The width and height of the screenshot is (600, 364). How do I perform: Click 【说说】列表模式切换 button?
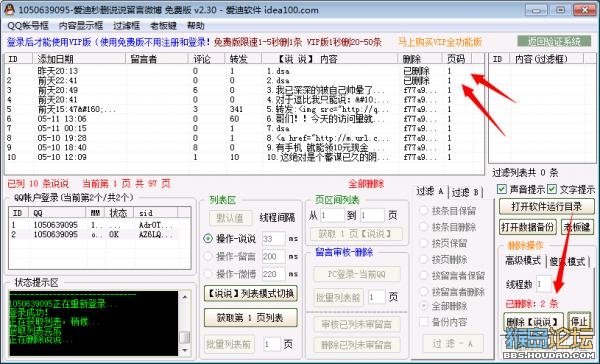click(250, 294)
